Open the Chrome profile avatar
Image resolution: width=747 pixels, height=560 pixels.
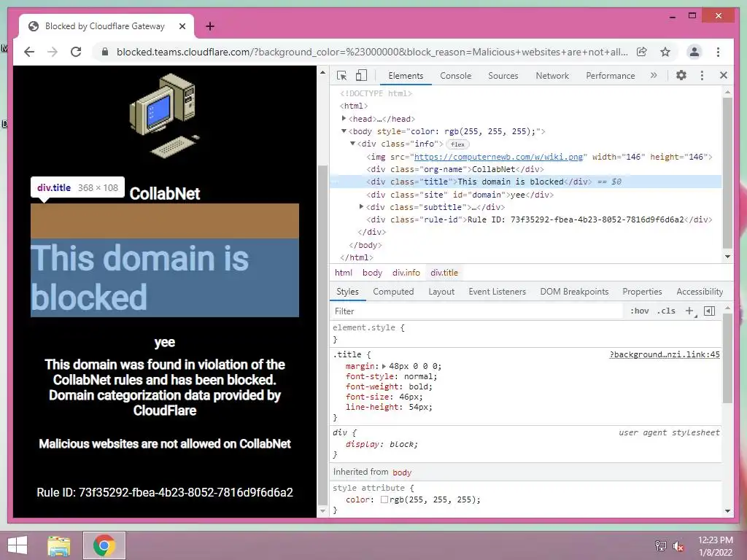694,52
